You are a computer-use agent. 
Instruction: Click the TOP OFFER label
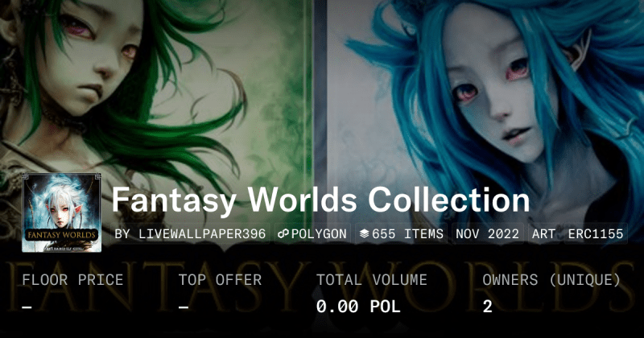pos(220,280)
